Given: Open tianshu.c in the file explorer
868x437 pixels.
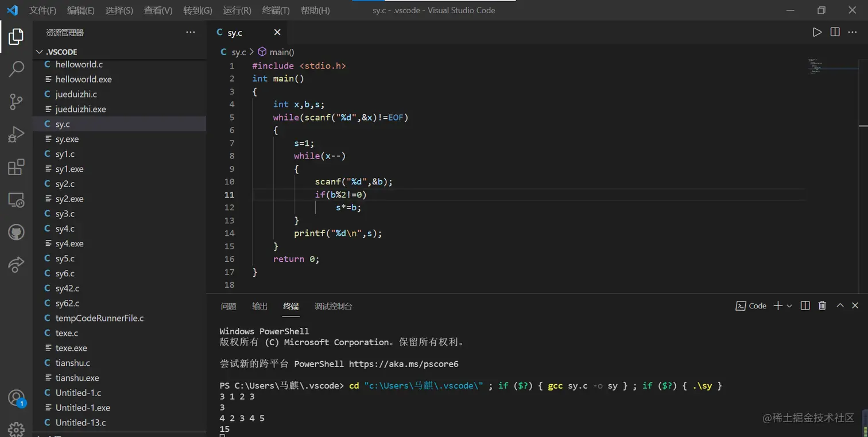Looking at the screenshot, I should click(119, 363).
